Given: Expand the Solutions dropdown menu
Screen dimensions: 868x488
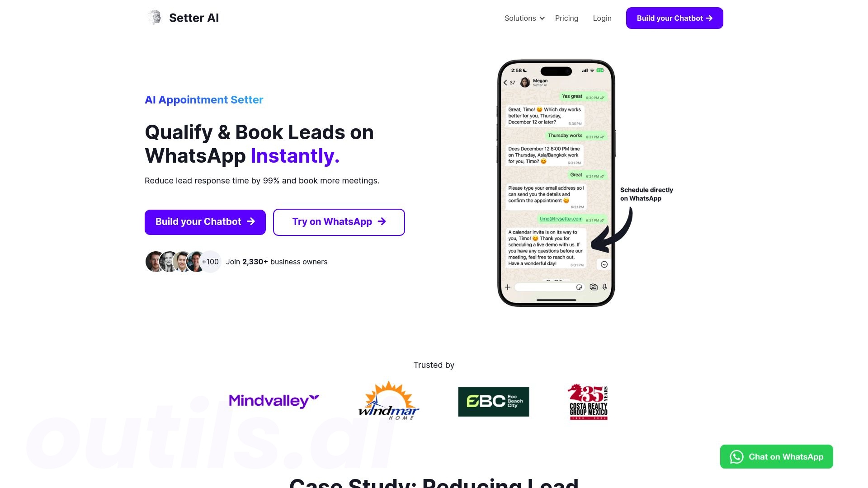Looking at the screenshot, I should (x=524, y=18).
